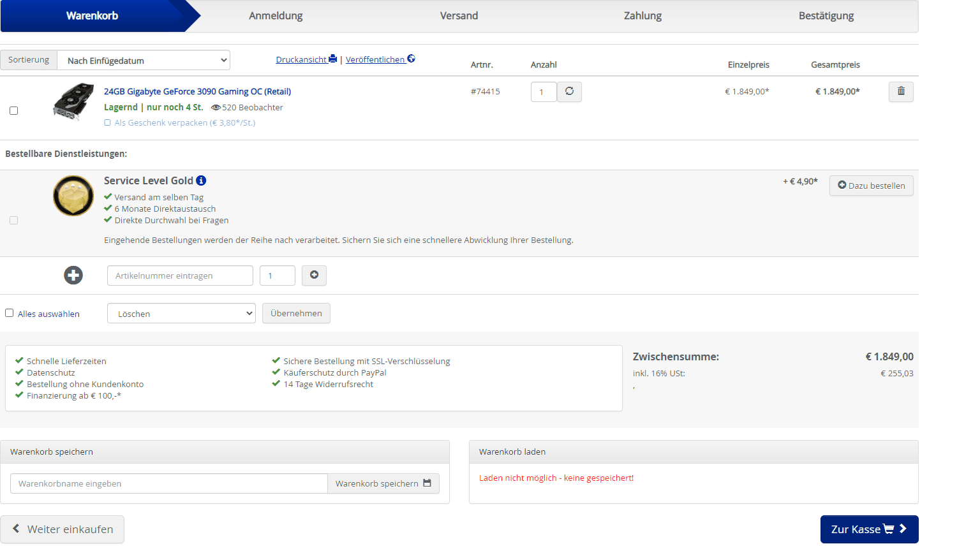The width and height of the screenshot is (980, 551).
Task: Open the 'Nach Einfügedatum' sorting dropdown
Action: coord(144,61)
